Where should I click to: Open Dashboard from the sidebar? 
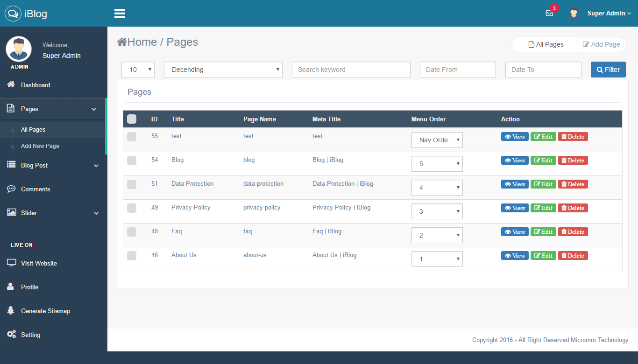coord(35,85)
